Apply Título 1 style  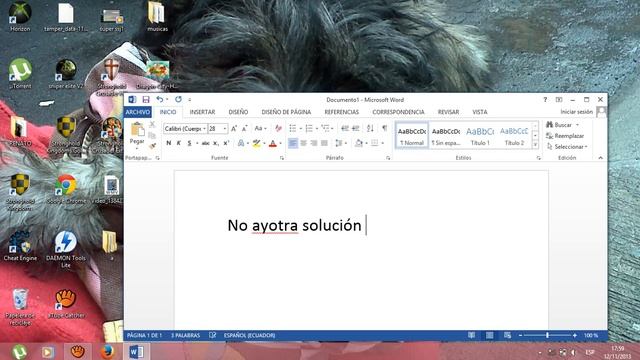click(x=480, y=136)
